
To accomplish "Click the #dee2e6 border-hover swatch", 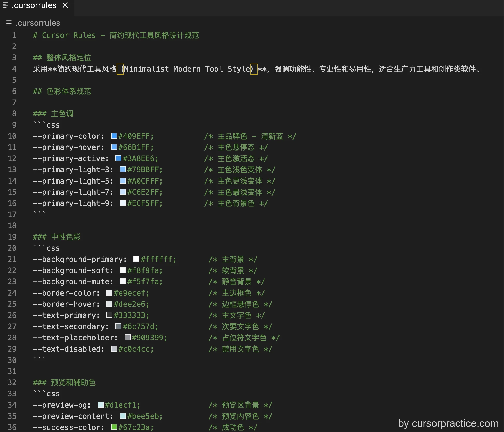I will click(109, 304).
